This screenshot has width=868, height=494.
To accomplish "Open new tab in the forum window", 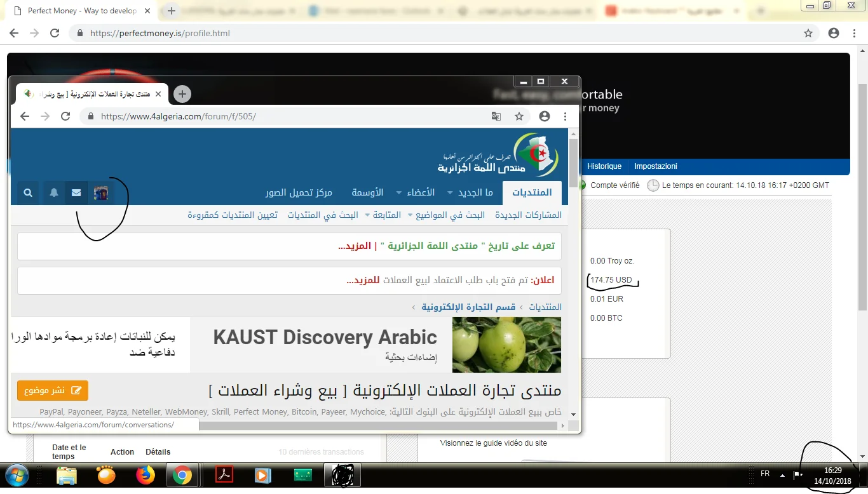I will click(x=182, y=94).
